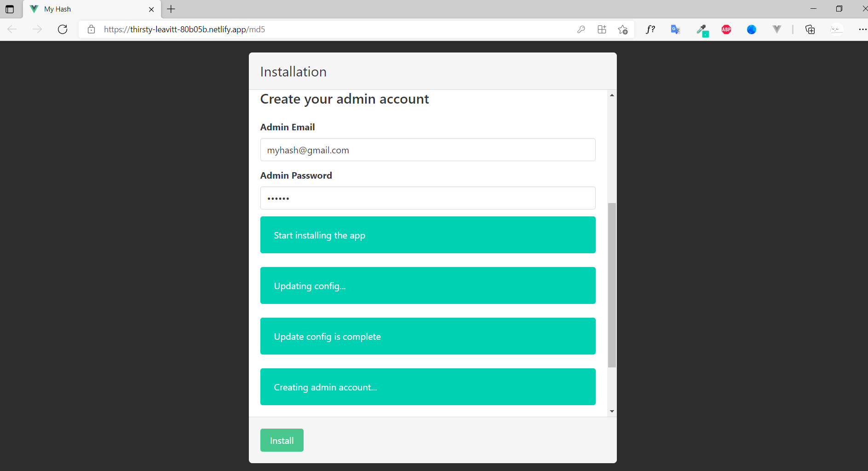Click the Google Translate extension icon
This screenshot has width=868, height=471.
click(675, 29)
